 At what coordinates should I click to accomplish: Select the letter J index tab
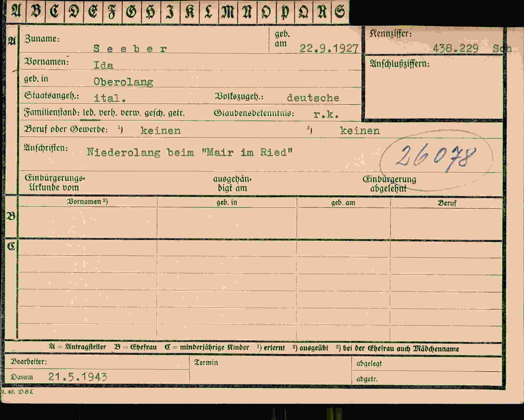170,12
